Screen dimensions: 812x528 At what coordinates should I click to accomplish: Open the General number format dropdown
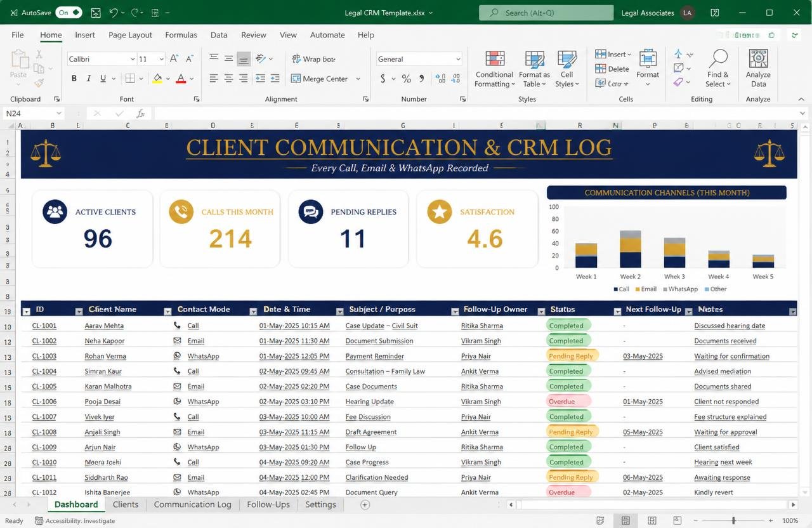point(458,59)
